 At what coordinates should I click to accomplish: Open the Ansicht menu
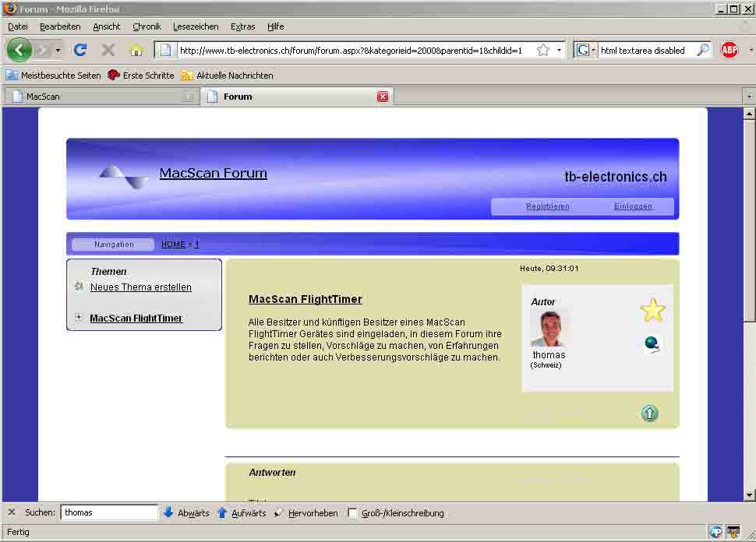[107, 26]
